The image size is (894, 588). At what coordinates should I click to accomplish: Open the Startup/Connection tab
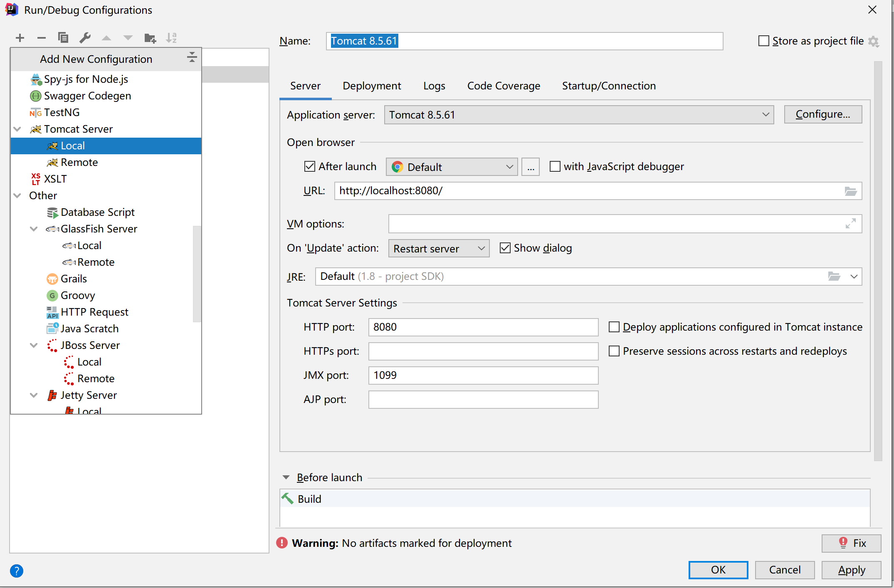[x=609, y=86]
